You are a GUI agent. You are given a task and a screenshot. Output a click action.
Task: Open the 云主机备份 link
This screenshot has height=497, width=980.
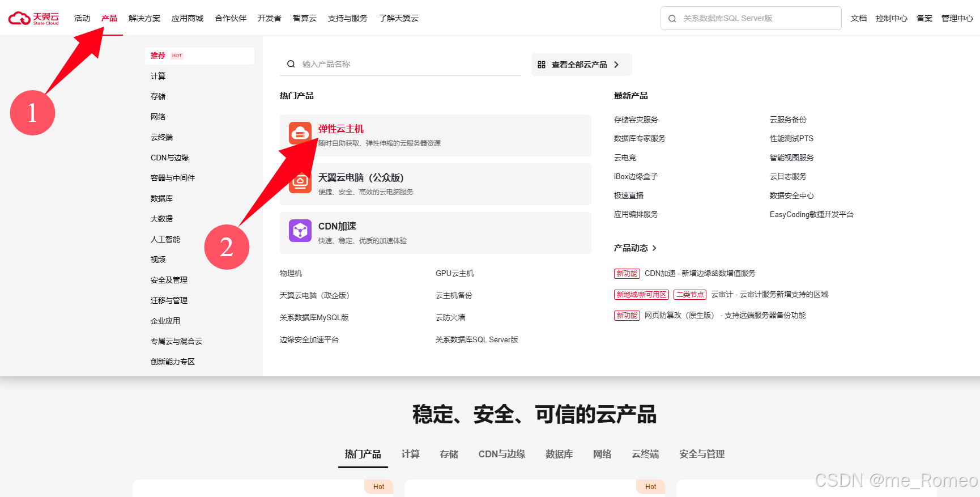[x=454, y=295]
